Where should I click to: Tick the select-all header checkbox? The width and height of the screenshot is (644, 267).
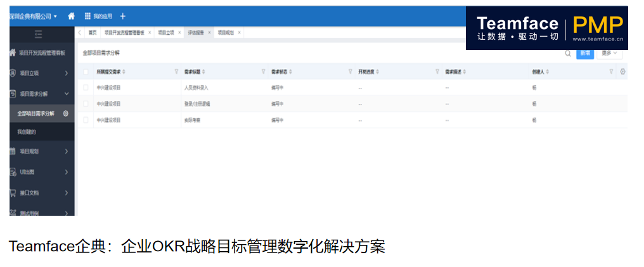click(x=86, y=71)
